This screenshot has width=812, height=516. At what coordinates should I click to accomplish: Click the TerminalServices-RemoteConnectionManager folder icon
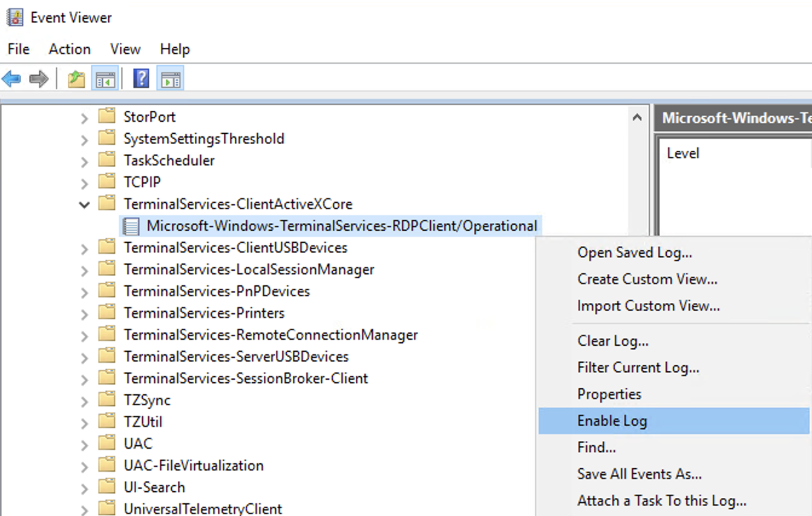tap(107, 334)
